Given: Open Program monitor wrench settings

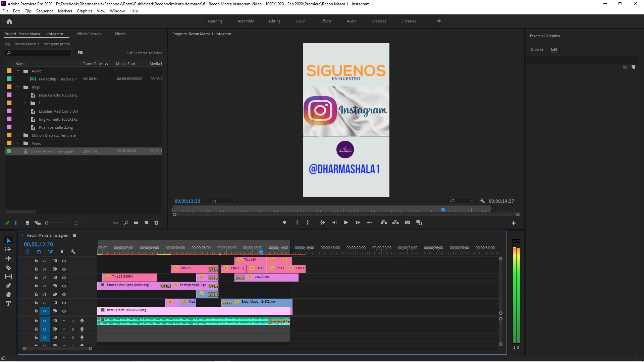Looking at the screenshot, I should point(482,201).
